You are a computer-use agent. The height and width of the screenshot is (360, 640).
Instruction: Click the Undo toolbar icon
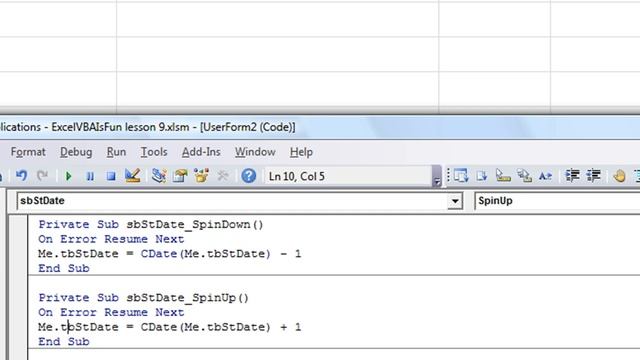pos(21,176)
